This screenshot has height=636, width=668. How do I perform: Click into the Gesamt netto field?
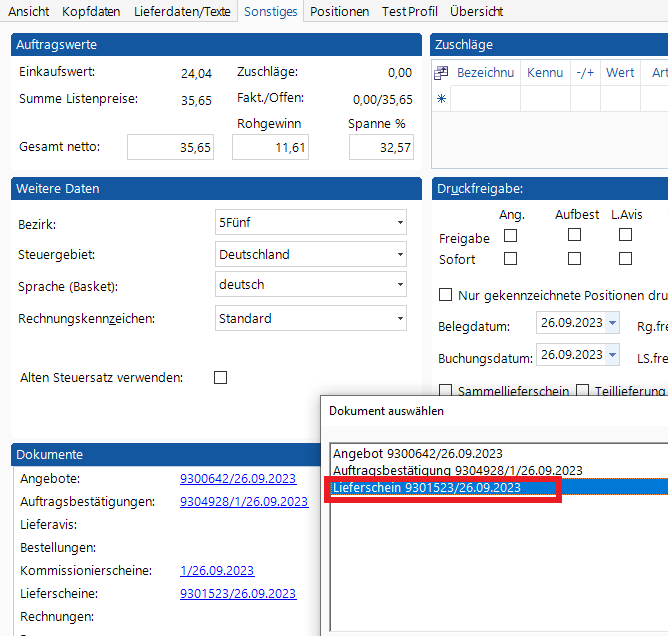[171, 147]
